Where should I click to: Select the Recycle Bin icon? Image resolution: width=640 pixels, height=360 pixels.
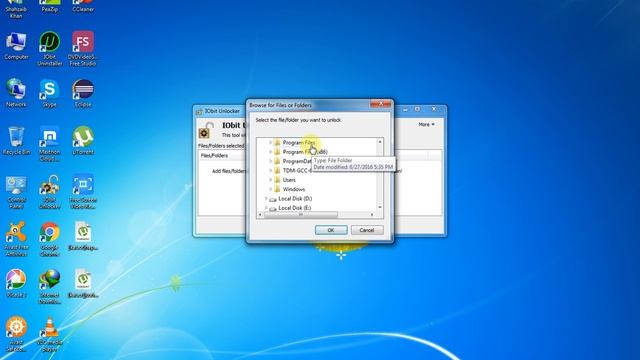pos(16,141)
